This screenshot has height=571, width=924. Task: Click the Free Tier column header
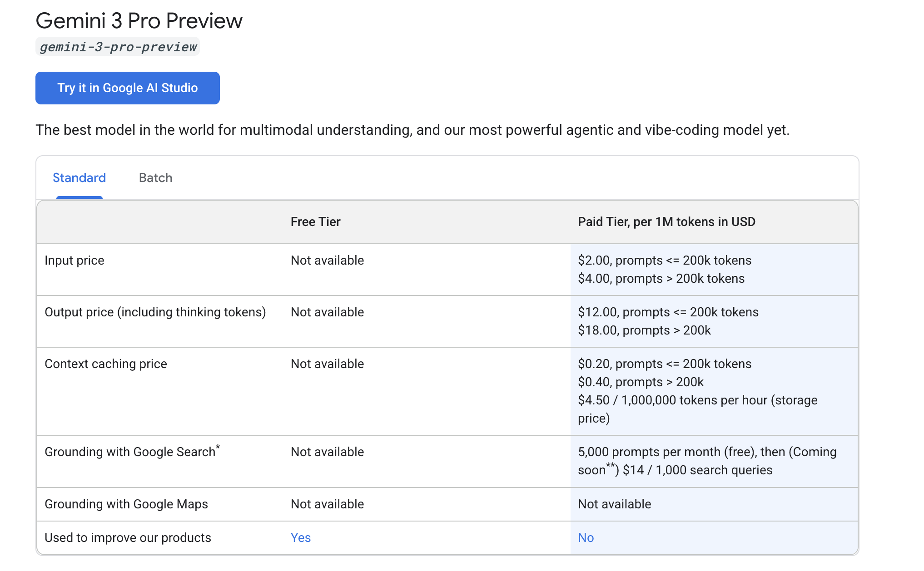coord(315,222)
